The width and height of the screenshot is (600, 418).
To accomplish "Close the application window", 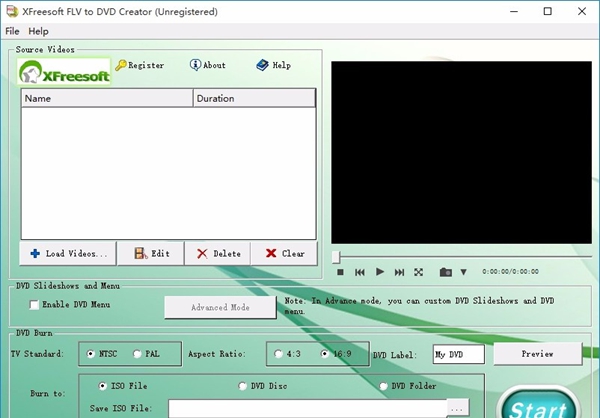I will click(582, 11).
